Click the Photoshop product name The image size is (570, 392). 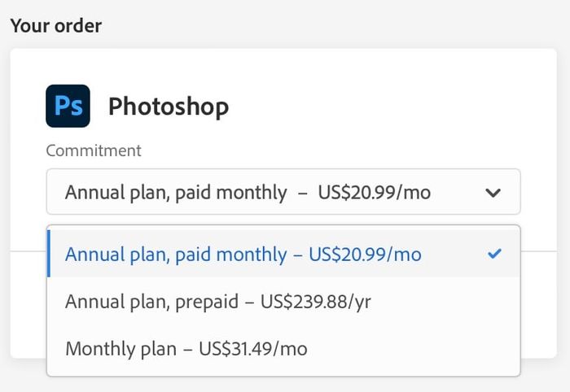[169, 107]
